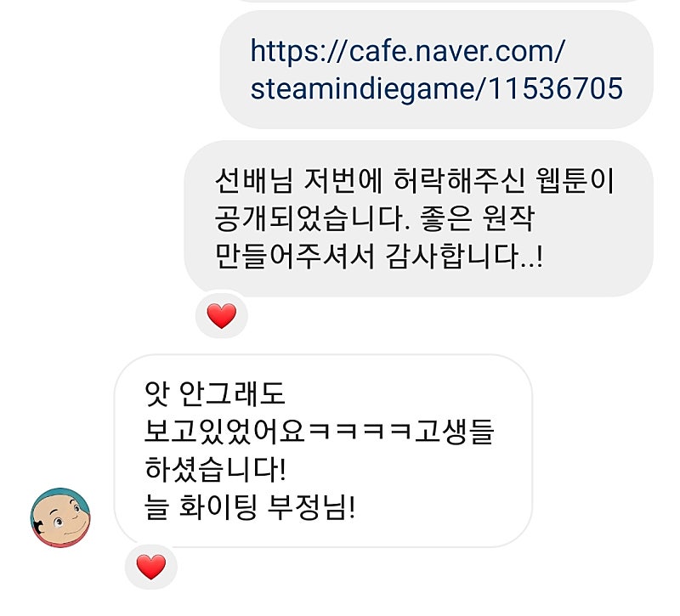Click the heart reaction under the white message
Screen dimensions: 680x616
coord(151,567)
